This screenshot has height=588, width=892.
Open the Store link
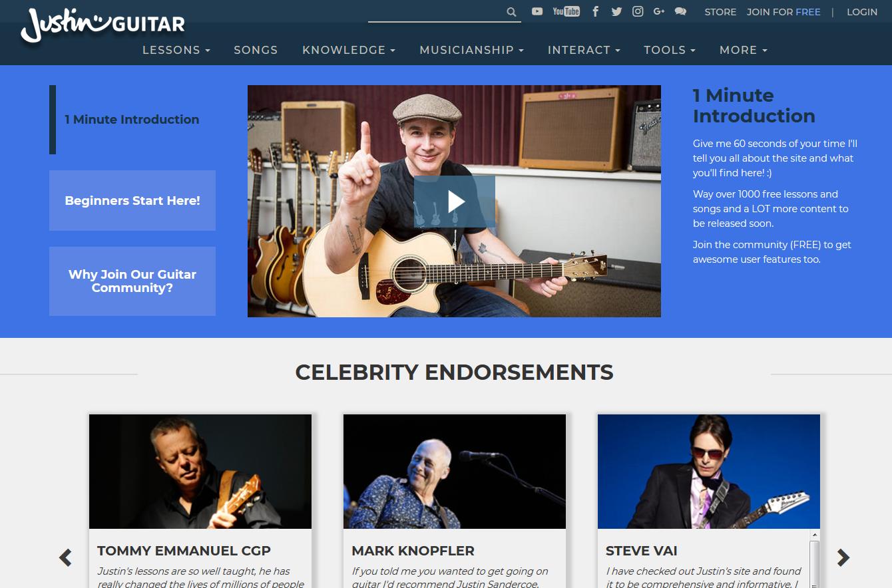pyautogui.click(x=720, y=12)
